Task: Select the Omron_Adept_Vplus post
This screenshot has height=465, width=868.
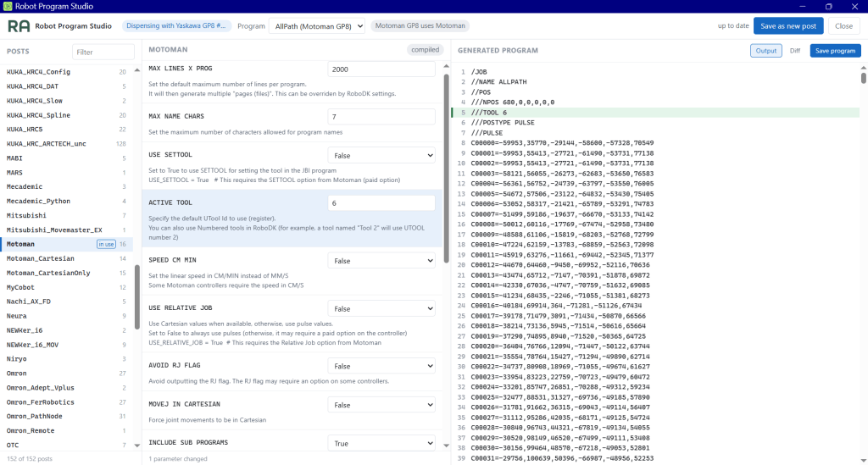Action: point(66,388)
